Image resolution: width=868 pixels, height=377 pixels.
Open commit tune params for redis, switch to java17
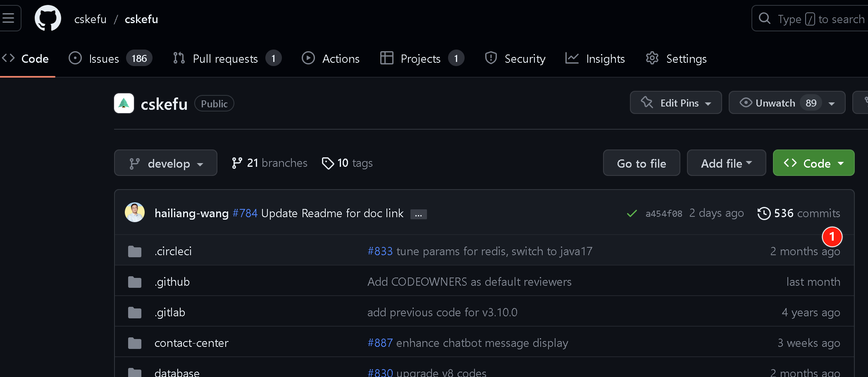point(494,251)
